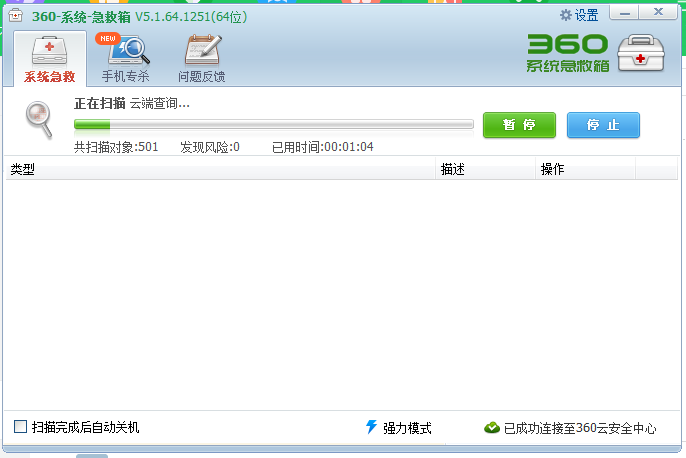
Task: Open 设置 settings gear
Action: [x=579, y=16]
